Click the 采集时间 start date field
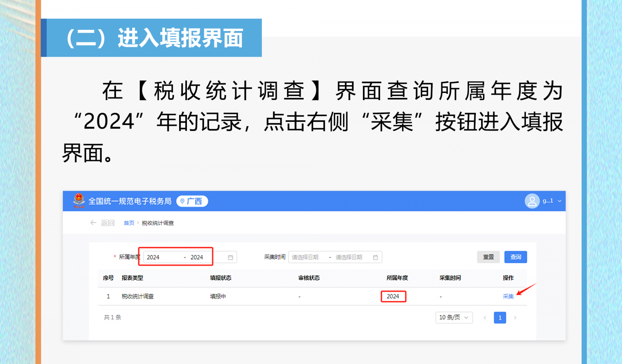This screenshot has height=364, width=622. click(305, 257)
